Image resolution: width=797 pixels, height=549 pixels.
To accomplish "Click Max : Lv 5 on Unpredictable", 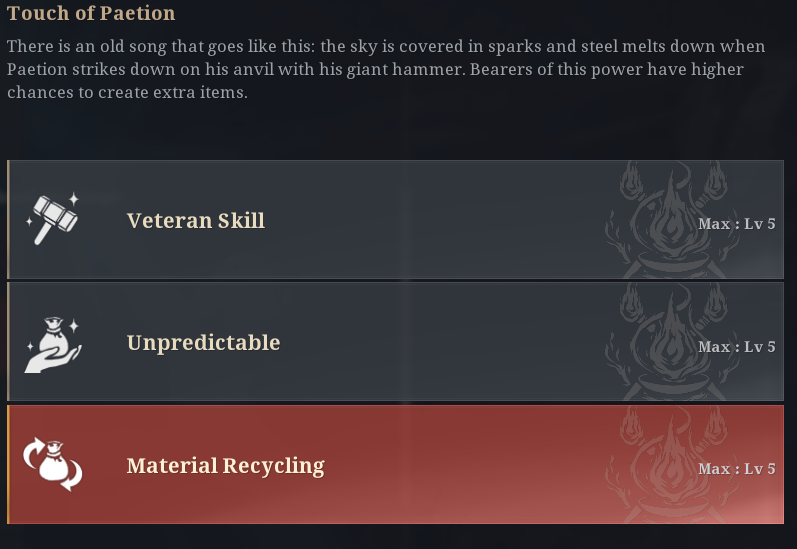I will tap(736, 347).
